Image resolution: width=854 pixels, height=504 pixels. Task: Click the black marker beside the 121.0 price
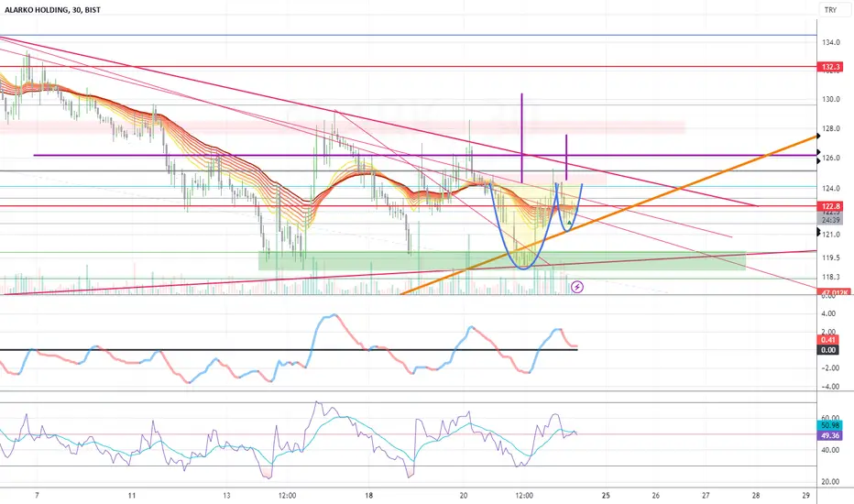818,233
